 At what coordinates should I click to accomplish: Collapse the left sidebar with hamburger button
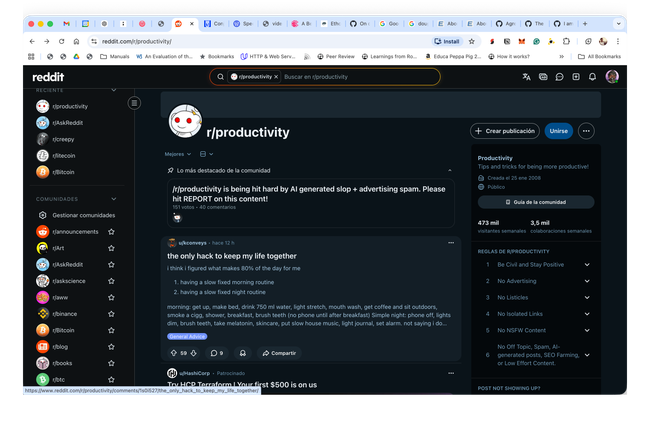(134, 103)
